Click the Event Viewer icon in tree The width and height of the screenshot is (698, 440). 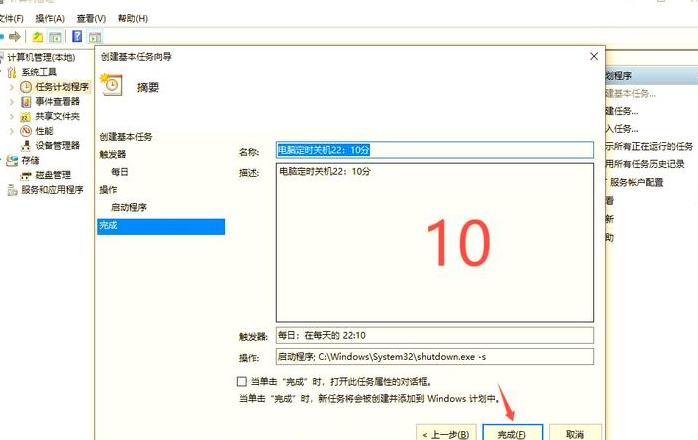26,102
